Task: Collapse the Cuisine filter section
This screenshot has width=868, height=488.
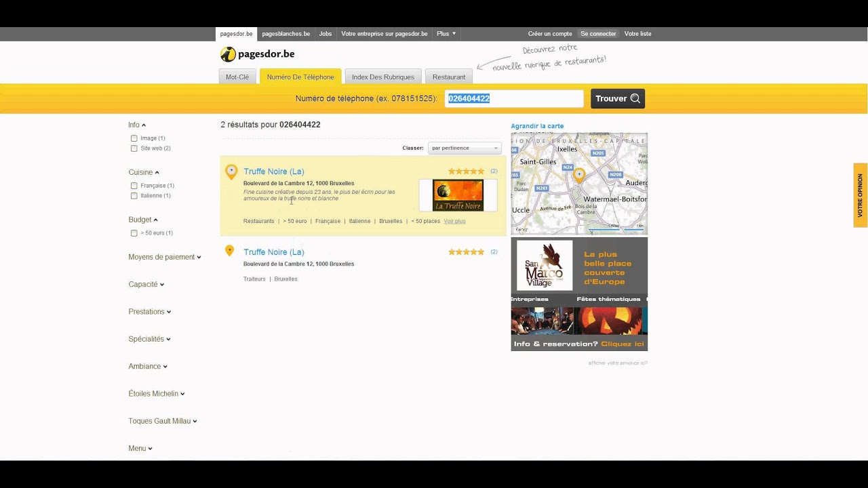Action: click(144, 172)
